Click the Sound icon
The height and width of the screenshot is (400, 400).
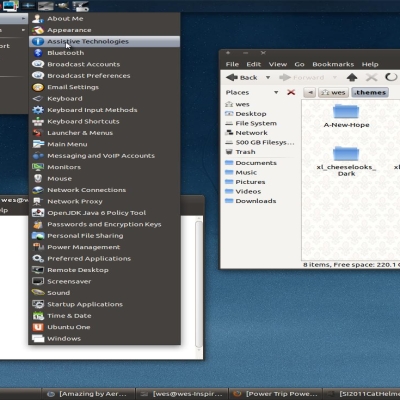(x=38, y=293)
